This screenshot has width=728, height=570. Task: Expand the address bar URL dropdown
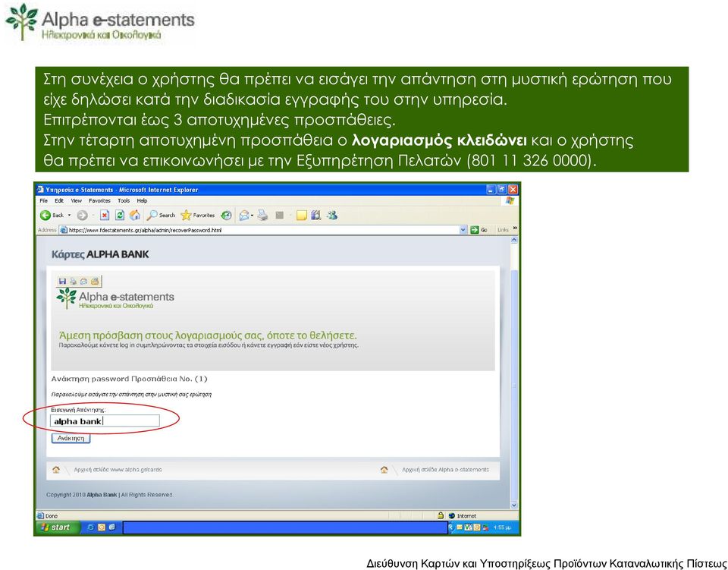463,230
